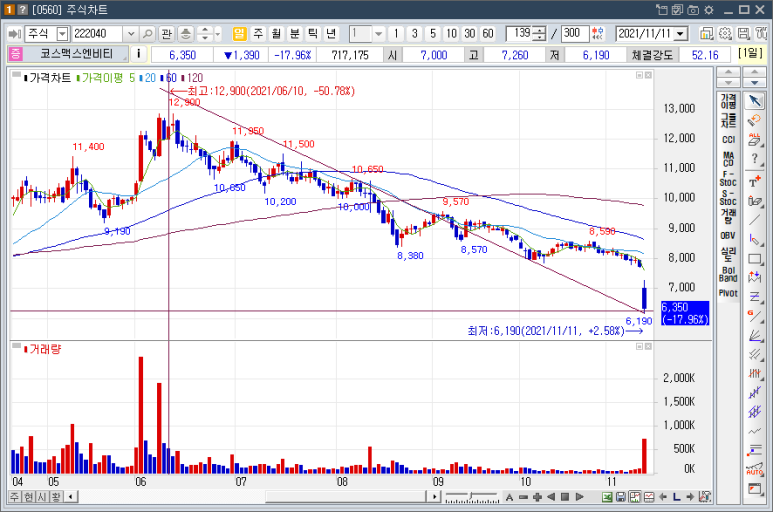Click the plus zoom-in icon in bottom bar

click(537, 497)
